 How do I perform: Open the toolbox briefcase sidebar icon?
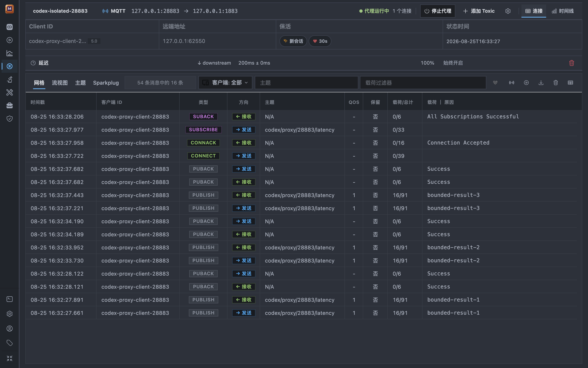pyautogui.click(x=9, y=105)
